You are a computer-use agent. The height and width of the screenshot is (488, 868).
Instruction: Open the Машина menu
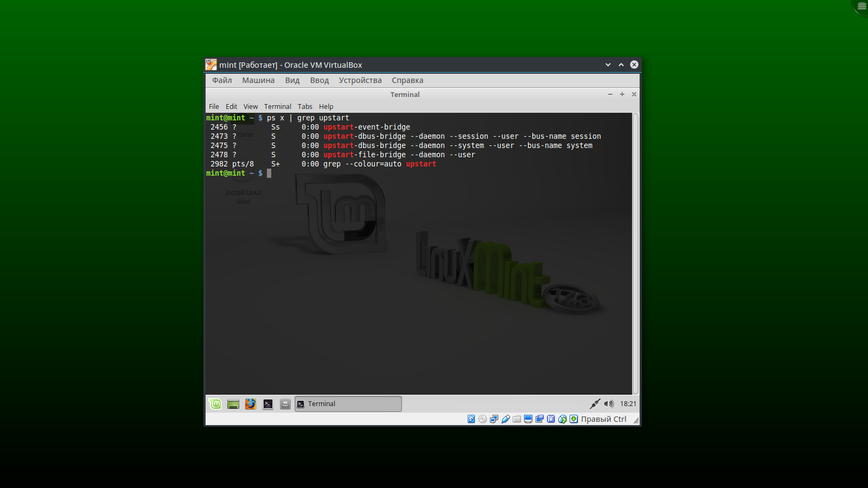(x=258, y=80)
